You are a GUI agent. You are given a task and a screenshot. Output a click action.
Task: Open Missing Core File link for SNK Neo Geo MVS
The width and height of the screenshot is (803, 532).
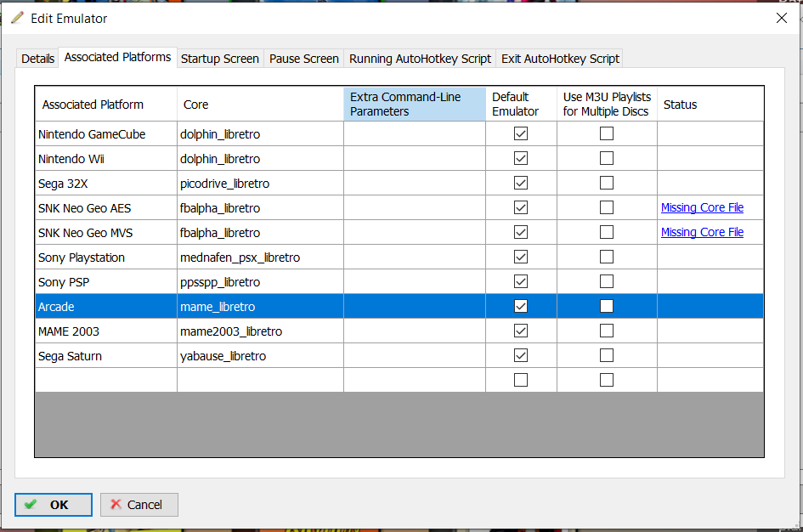[x=702, y=232]
